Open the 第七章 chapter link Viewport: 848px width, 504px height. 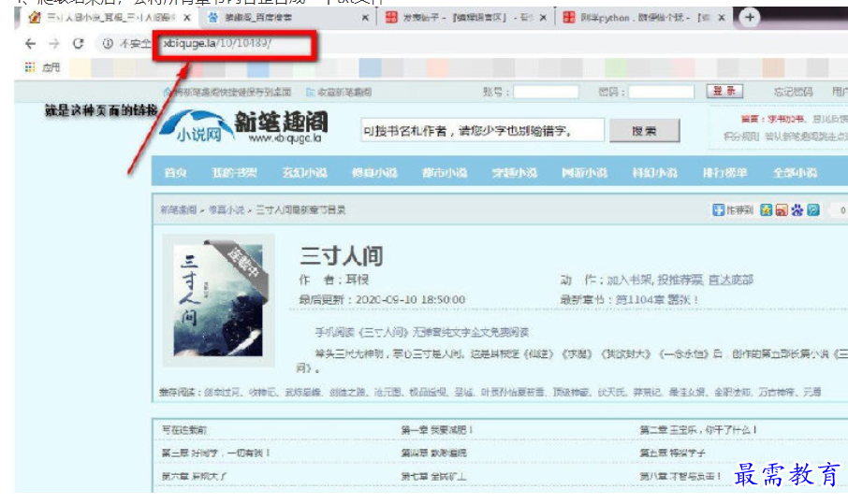pos(433,476)
